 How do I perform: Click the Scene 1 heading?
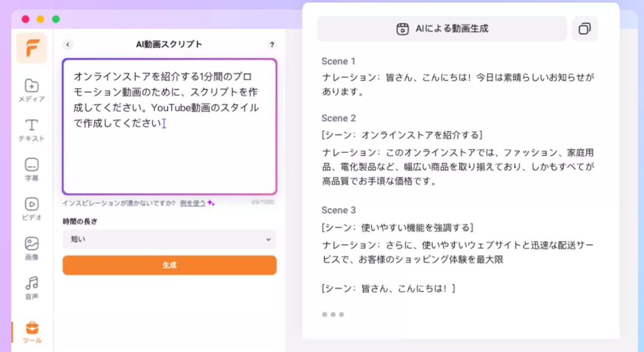(338, 61)
